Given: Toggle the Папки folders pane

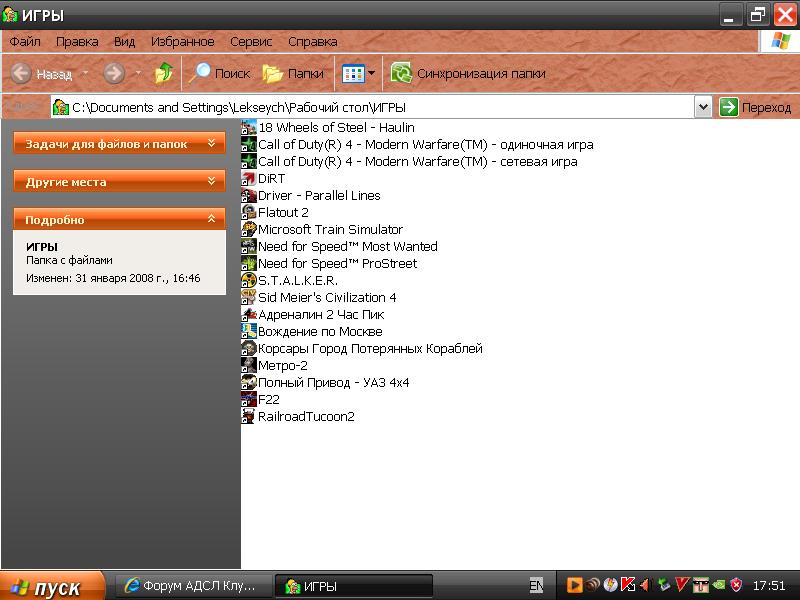Looking at the screenshot, I should click(293, 73).
